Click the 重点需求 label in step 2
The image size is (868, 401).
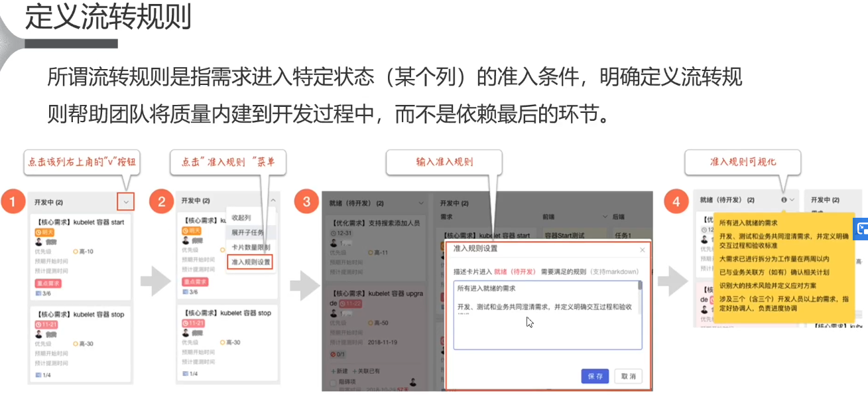point(194,281)
